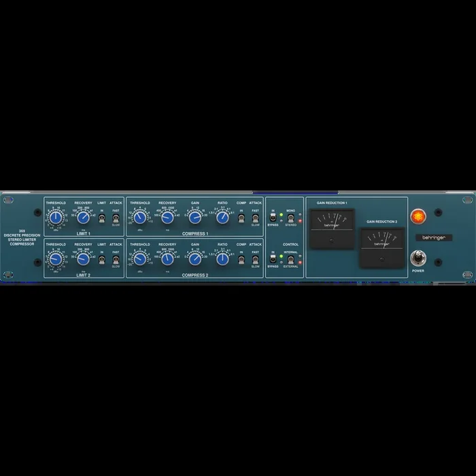This screenshot has width=476, height=476.
Task: Flip the Compress 2 Attack Fast/Slow switch
Action: click(255, 260)
